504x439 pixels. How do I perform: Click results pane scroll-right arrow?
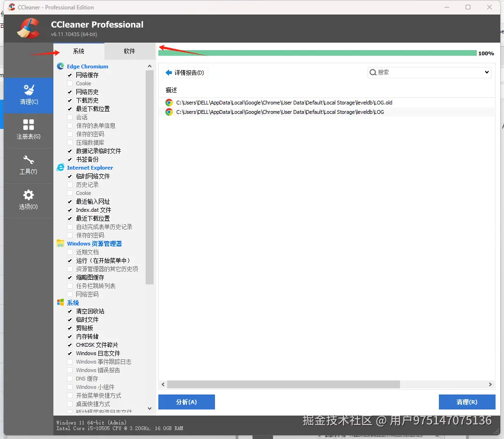point(490,384)
